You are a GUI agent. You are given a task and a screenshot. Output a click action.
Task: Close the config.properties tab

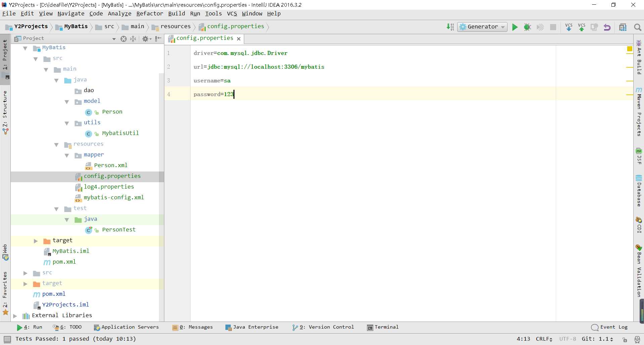click(239, 39)
